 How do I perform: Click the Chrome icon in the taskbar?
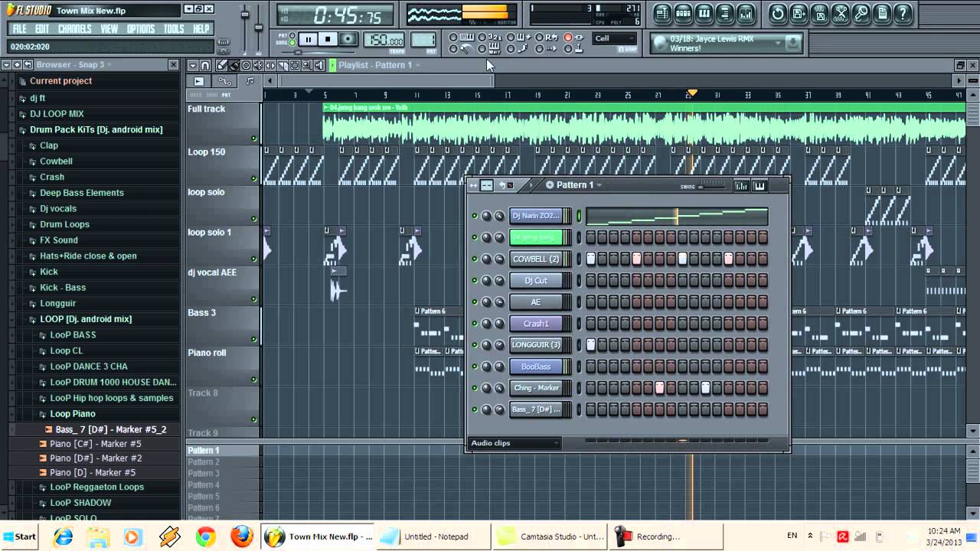tap(205, 536)
